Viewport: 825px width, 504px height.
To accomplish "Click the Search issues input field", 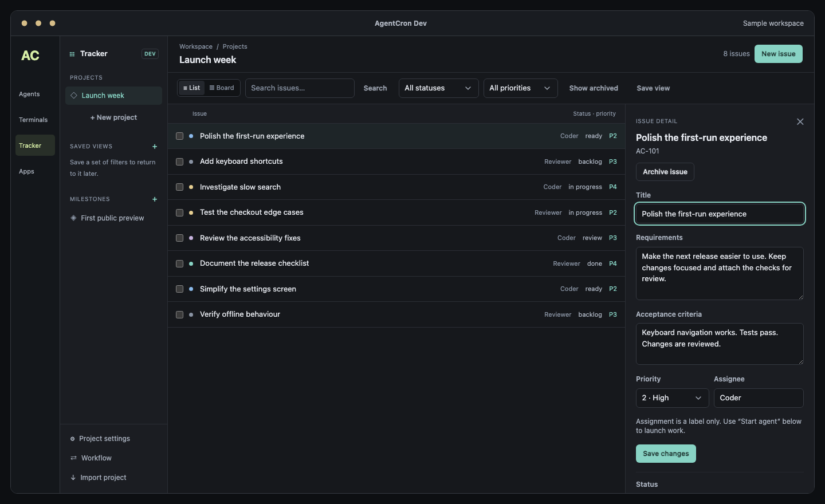I will point(300,88).
